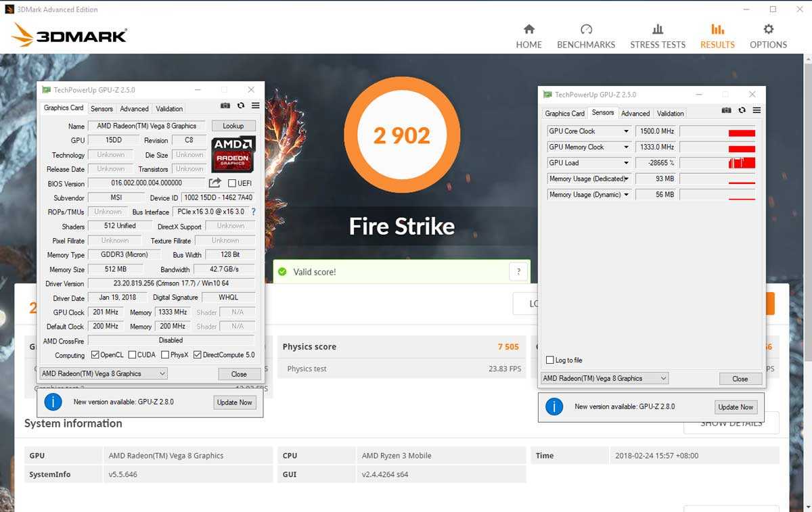The image size is (812, 512).
Task: Click the valid score question mark button
Action: (x=518, y=272)
